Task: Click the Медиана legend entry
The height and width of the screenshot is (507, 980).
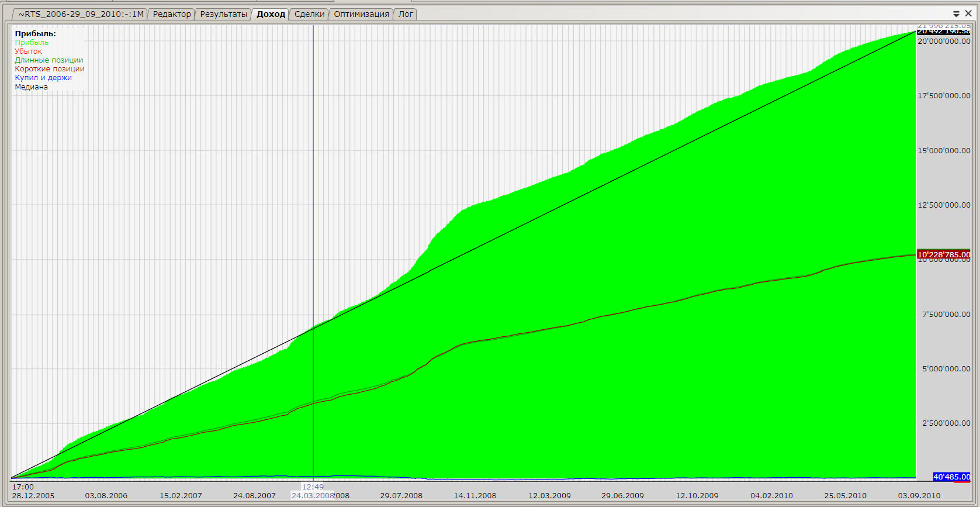Action: pyautogui.click(x=32, y=87)
